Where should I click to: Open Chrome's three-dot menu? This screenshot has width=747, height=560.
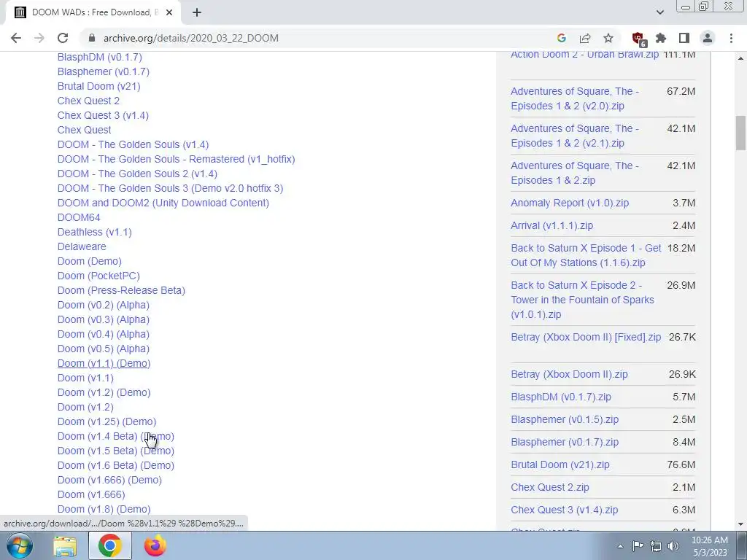[731, 38]
